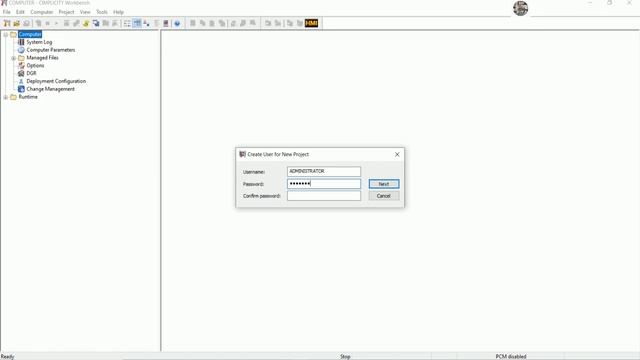Expand the Runtime tree node
Screen dimensions: 640x360
pos(6,97)
